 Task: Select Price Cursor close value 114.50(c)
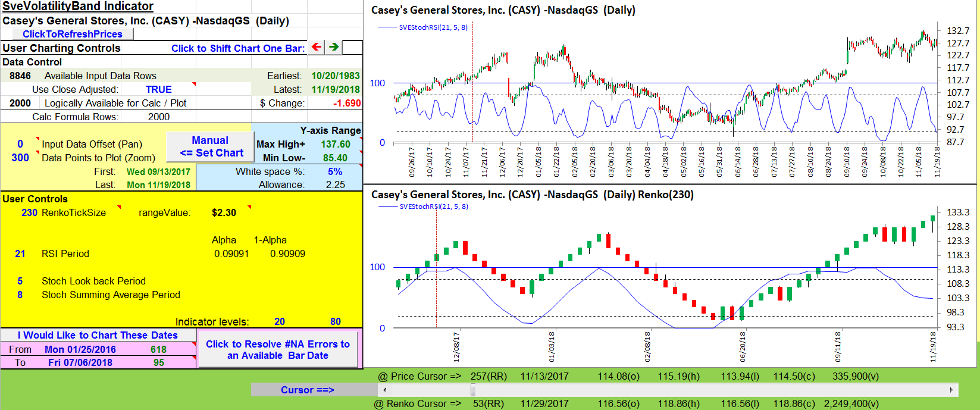794,376
